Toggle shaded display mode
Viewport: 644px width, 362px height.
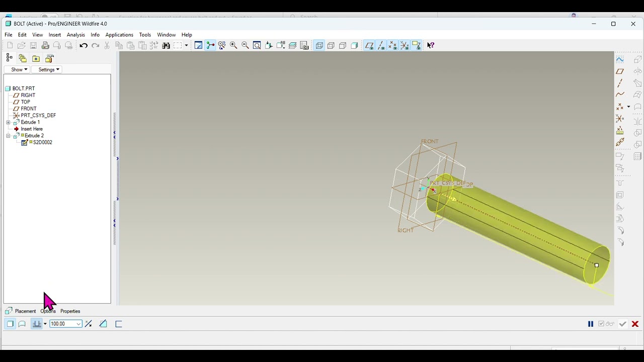tap(354, 45)
